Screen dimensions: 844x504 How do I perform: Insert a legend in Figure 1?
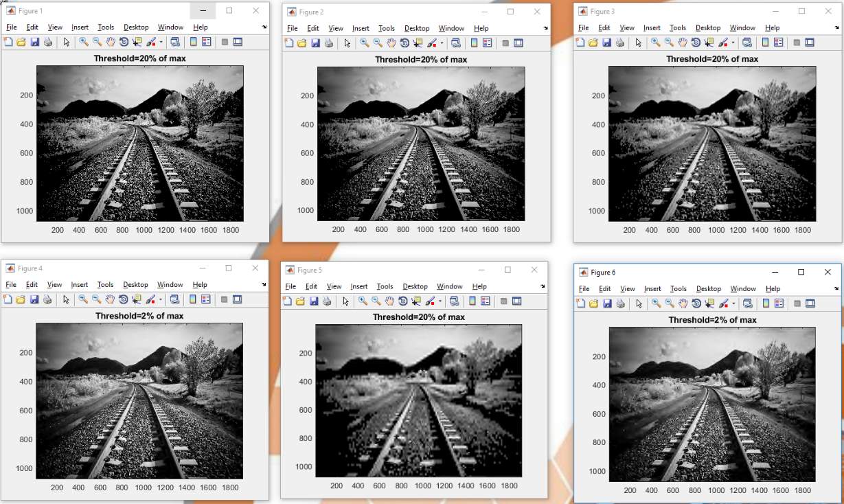click(x=207, y=42)
